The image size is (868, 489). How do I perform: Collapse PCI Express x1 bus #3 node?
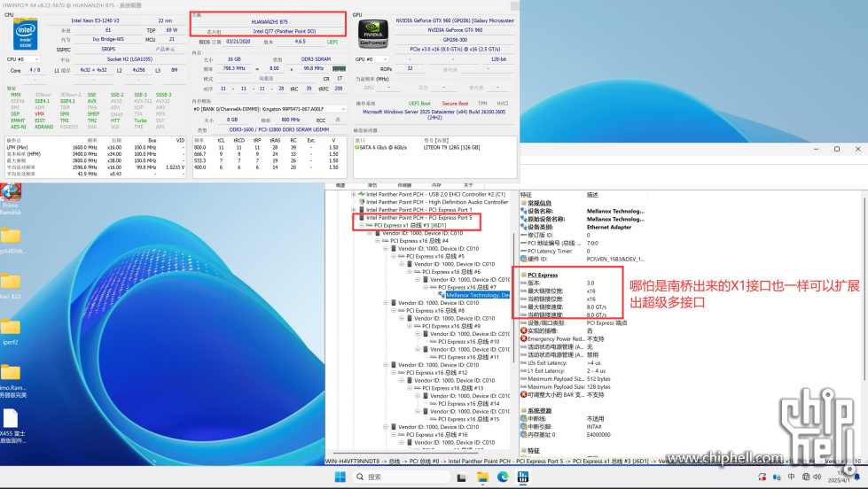coord(362,225)
